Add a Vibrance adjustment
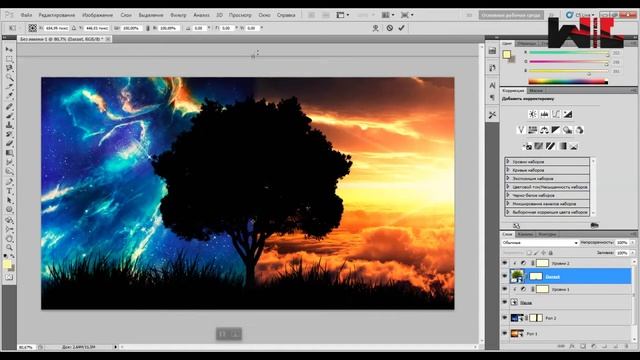This screenshot has height=360, width=640. pyautogui.click(x=521, y=130)
